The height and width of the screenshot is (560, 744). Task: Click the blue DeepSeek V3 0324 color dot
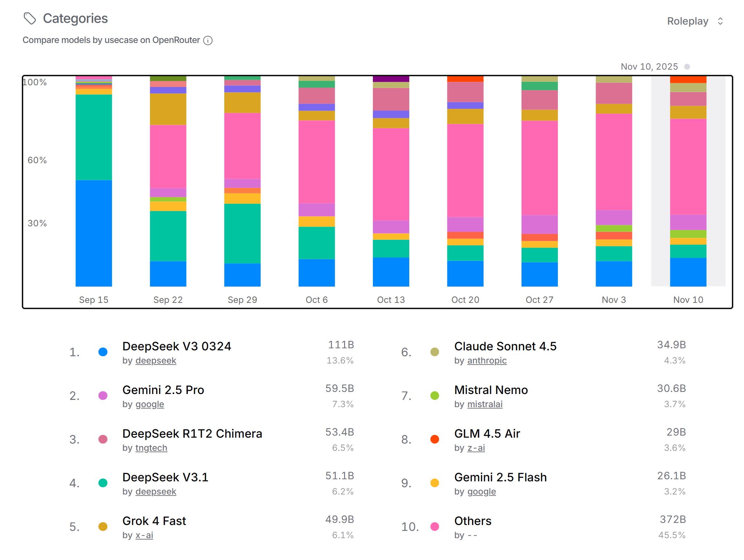tap(103, 352)
